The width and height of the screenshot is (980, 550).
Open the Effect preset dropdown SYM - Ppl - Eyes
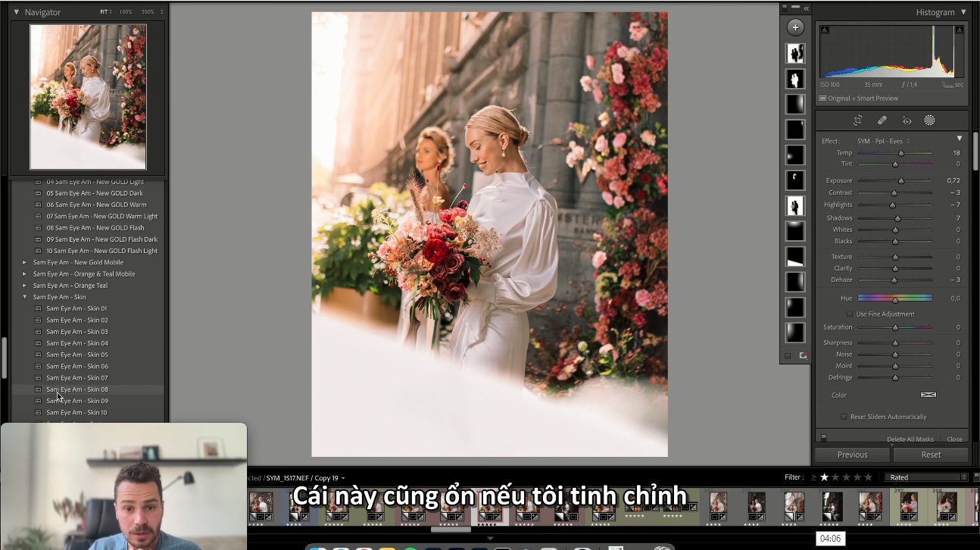(x=883, y=141)
